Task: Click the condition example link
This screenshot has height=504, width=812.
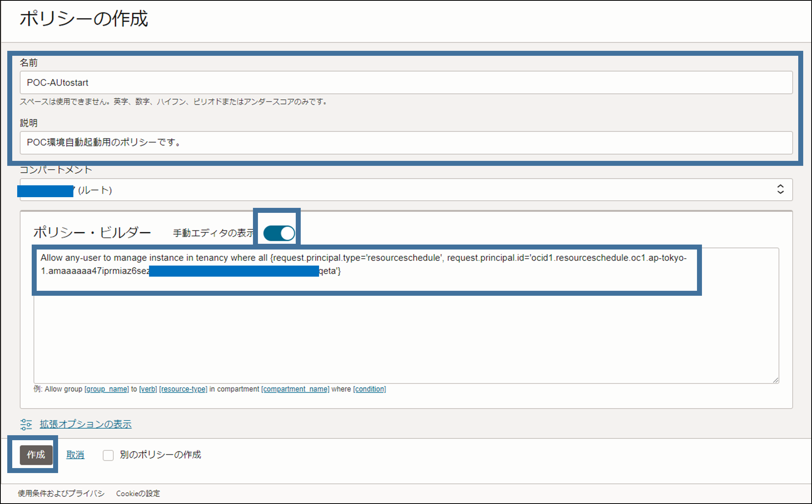Action: pyautogui.click(x=370, y=389)
